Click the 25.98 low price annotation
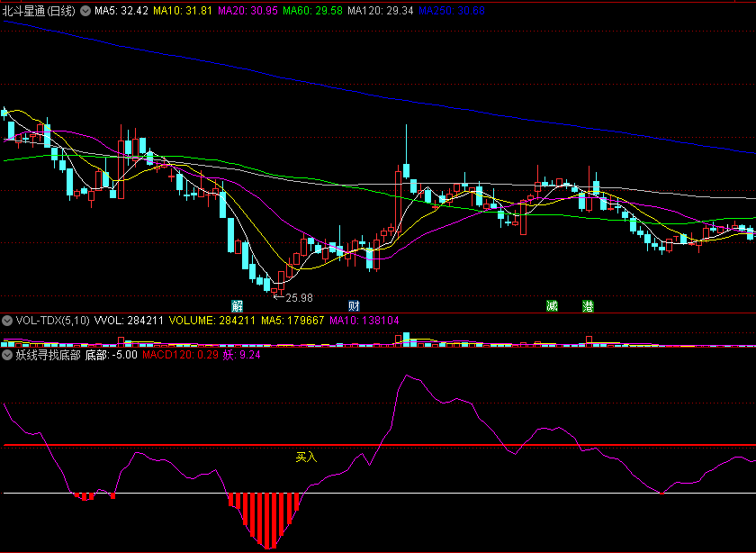Screen dimensions: 756x553 299,298
